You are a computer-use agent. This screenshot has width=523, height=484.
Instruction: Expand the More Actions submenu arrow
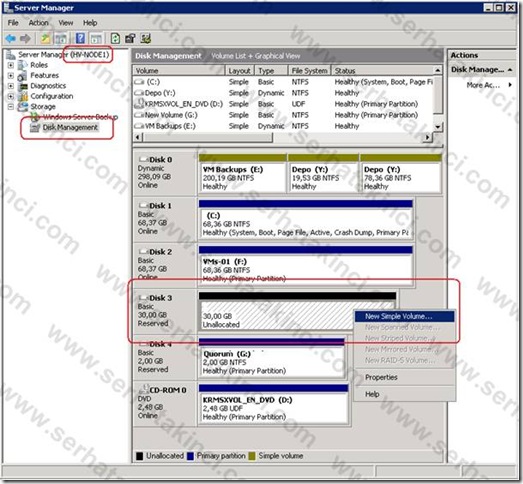click(x=510, y=85)
